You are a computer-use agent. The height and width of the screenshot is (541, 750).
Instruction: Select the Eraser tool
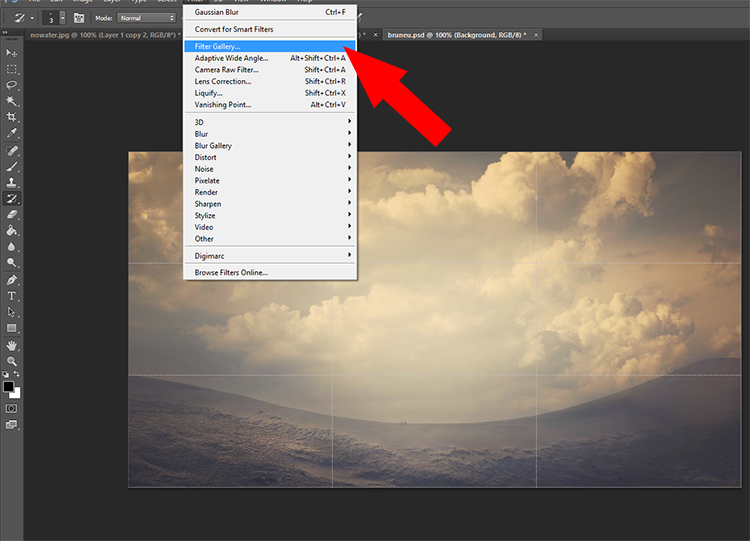pyautogui.click(x=11, y=215)
